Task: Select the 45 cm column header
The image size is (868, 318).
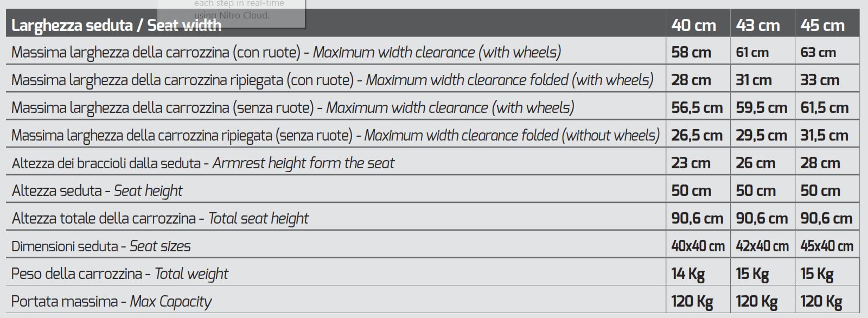Action: (822, 26)
